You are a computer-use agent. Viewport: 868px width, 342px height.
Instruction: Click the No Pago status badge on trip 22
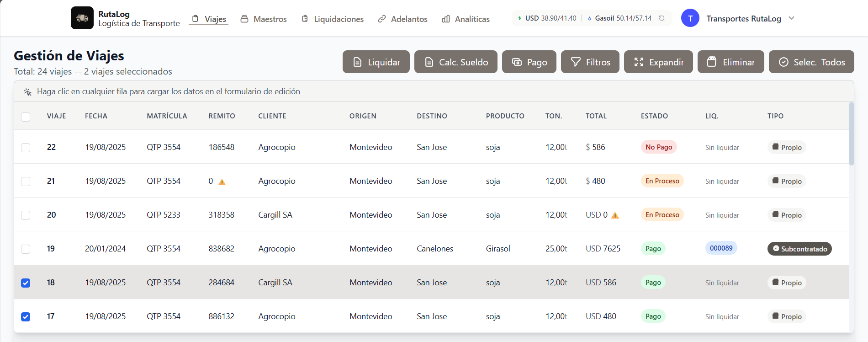click(659, 147)
